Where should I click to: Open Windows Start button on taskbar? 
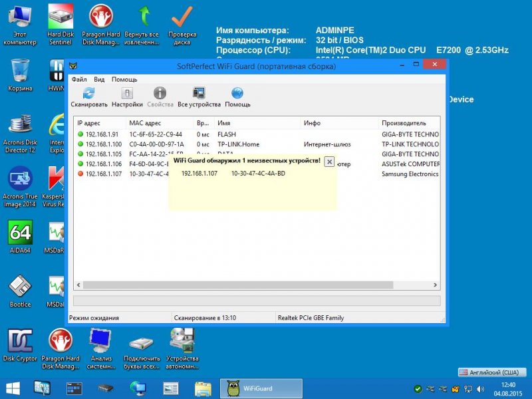pyautogui.click(x=13, y=388)
